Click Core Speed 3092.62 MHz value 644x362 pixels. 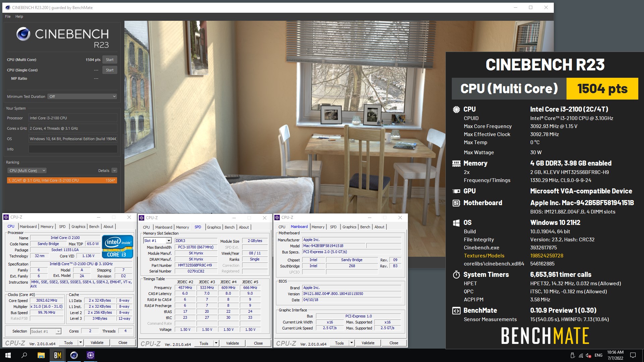47,300
